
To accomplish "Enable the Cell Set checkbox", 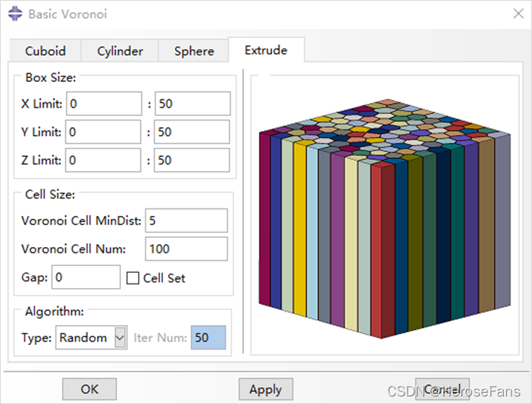I will coord(133,278).
